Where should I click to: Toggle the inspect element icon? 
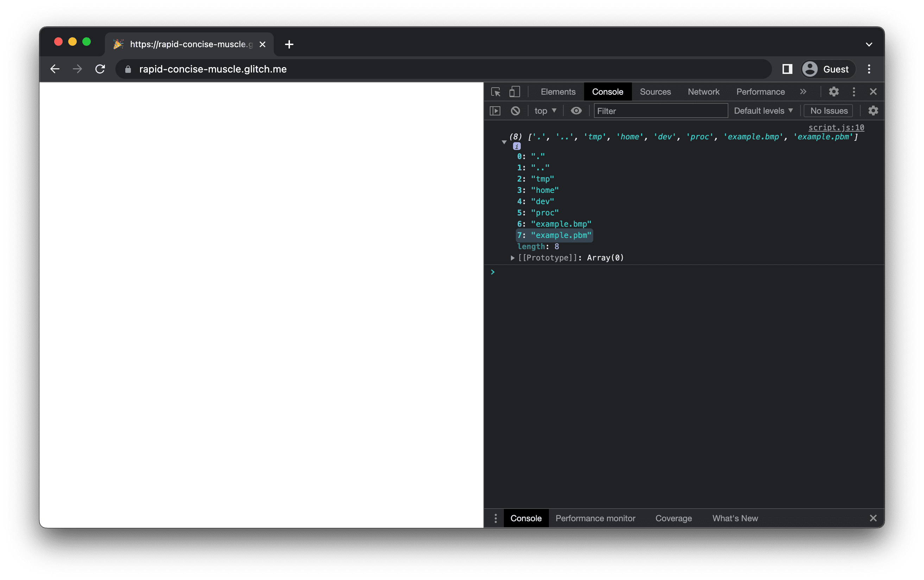(x=498, y=92)
